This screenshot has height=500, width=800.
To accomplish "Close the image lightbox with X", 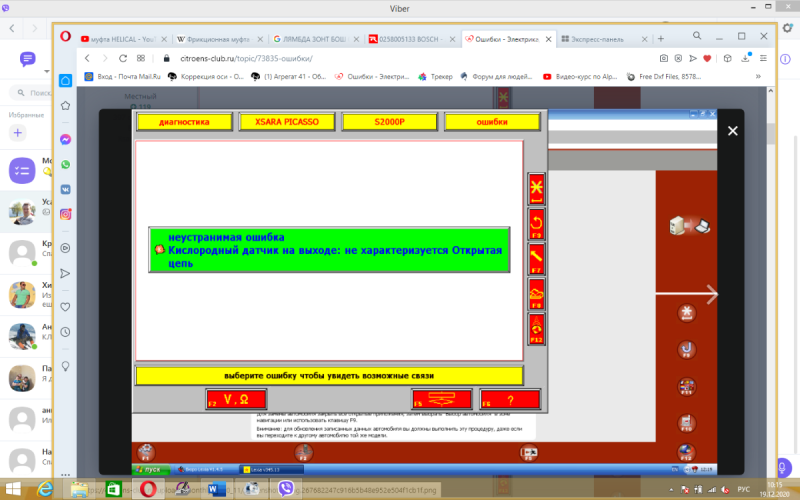I will tap(733, 131).
